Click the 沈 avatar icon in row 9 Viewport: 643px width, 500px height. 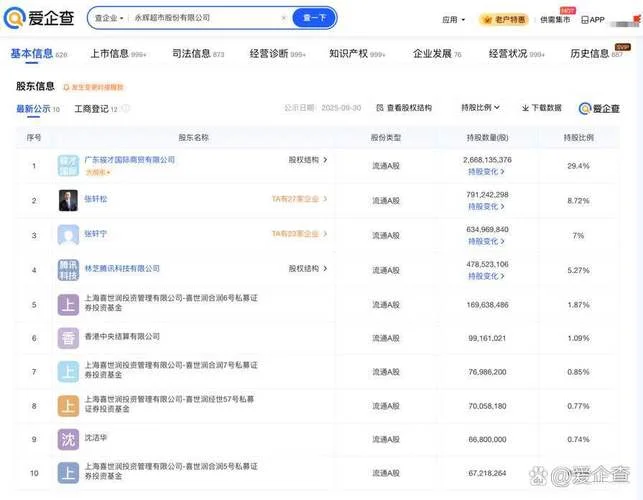[68, 439]
